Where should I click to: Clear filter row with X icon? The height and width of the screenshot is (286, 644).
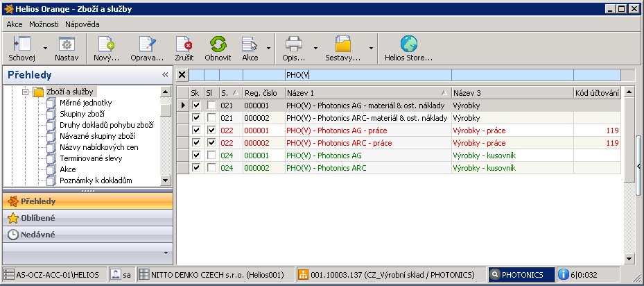(182, 75)
